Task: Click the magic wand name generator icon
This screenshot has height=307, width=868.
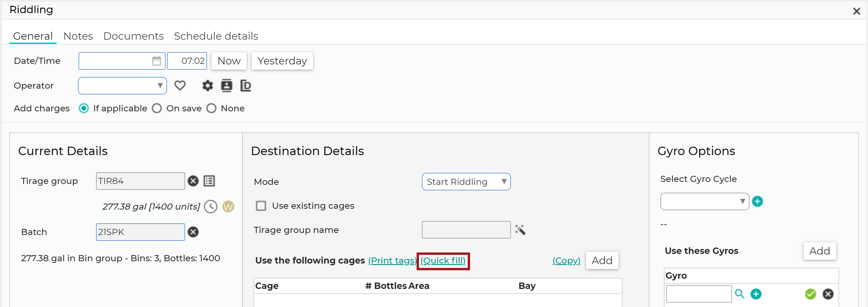Action: (x=520, y=230)
